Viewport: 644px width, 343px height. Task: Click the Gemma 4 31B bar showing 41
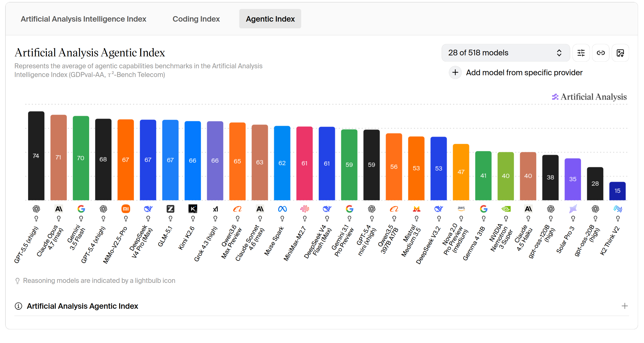coord(483,176)
